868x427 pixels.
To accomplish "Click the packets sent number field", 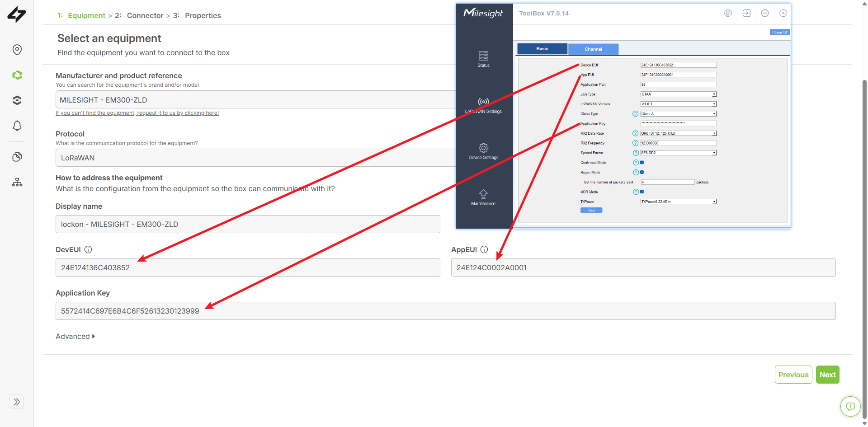I will click(668, 182).
